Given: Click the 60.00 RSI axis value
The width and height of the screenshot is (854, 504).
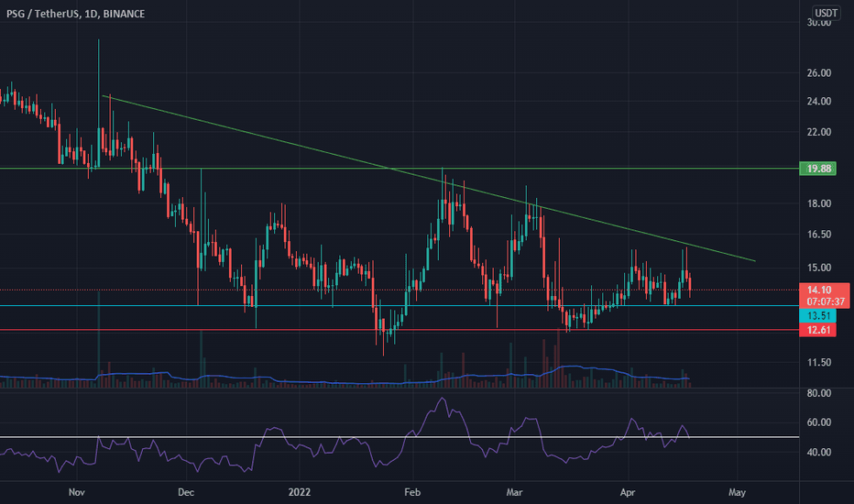Looking at the screenshot, I should [818, 422].
